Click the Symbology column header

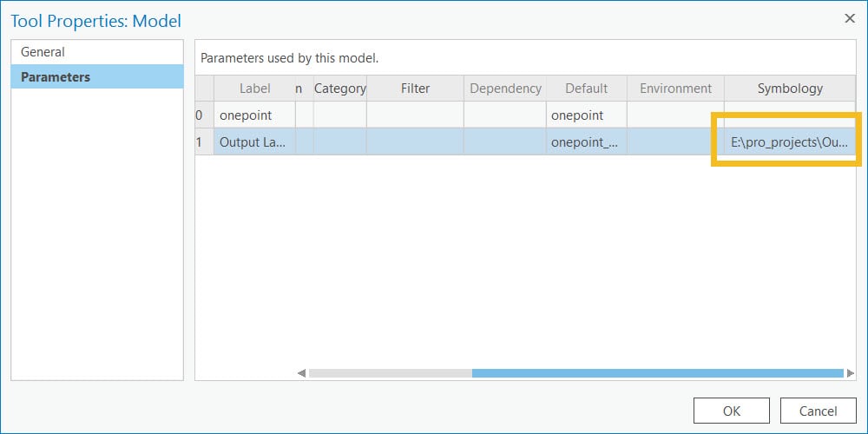789,89
